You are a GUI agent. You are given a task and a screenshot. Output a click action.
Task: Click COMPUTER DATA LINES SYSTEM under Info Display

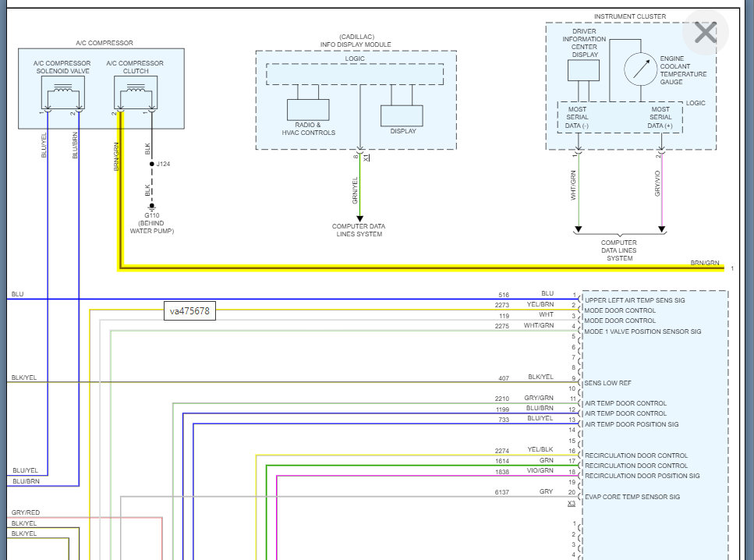pos(359,230)
